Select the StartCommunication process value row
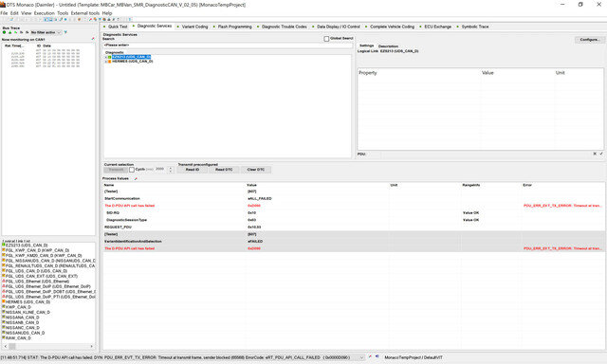 354,198
